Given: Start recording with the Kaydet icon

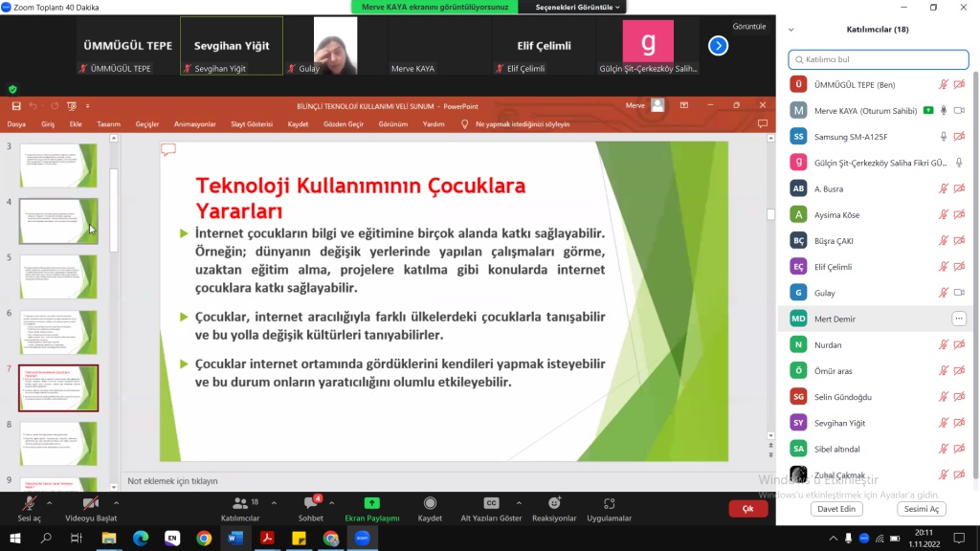Looking at the screenshot, I should 430,504.
